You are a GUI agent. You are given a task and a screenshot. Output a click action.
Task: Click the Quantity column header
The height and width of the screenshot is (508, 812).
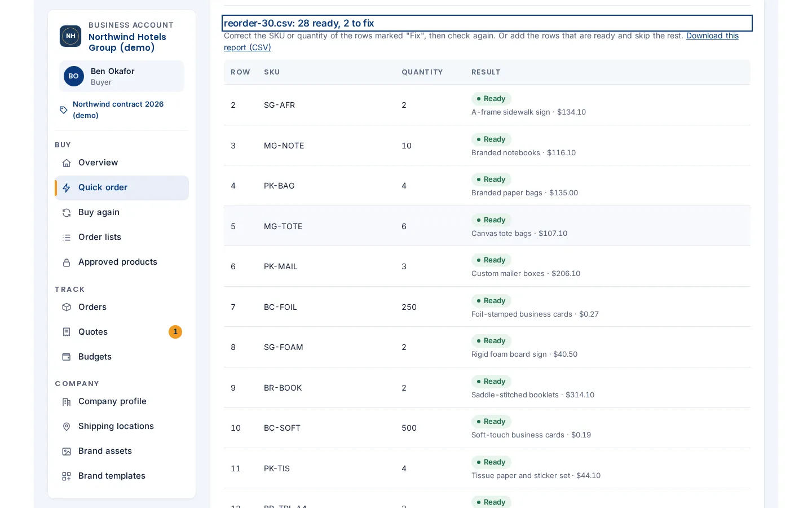click(x=422, y=72)
